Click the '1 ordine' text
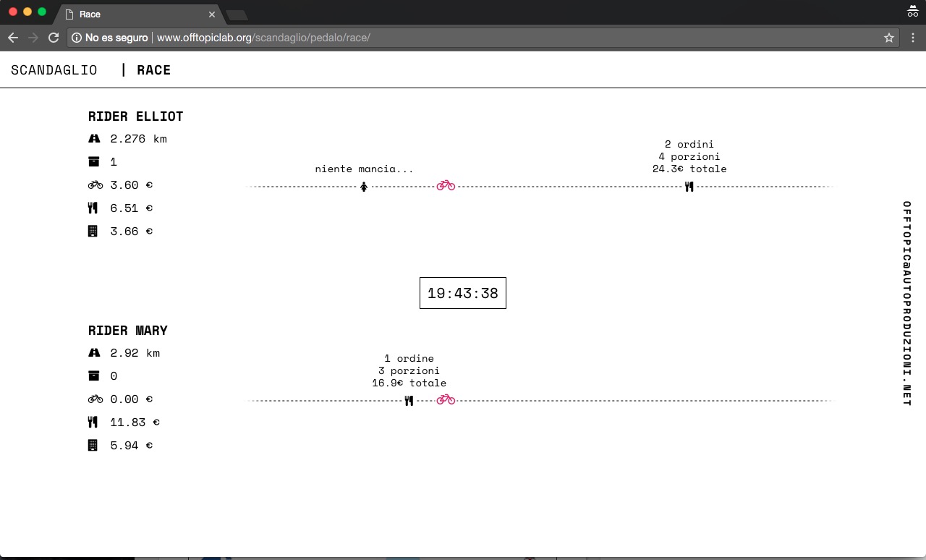Screen dimensions: 926x560 point(409,358)
